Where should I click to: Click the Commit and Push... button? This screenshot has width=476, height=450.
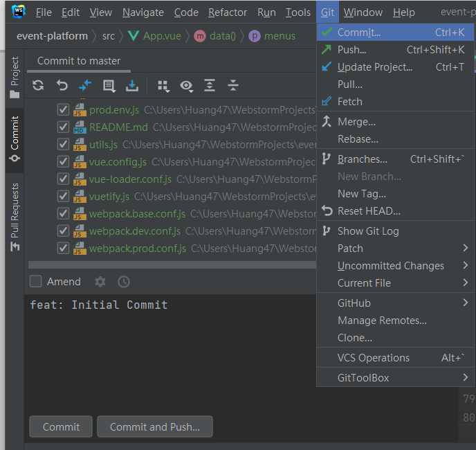click(155, 426)
